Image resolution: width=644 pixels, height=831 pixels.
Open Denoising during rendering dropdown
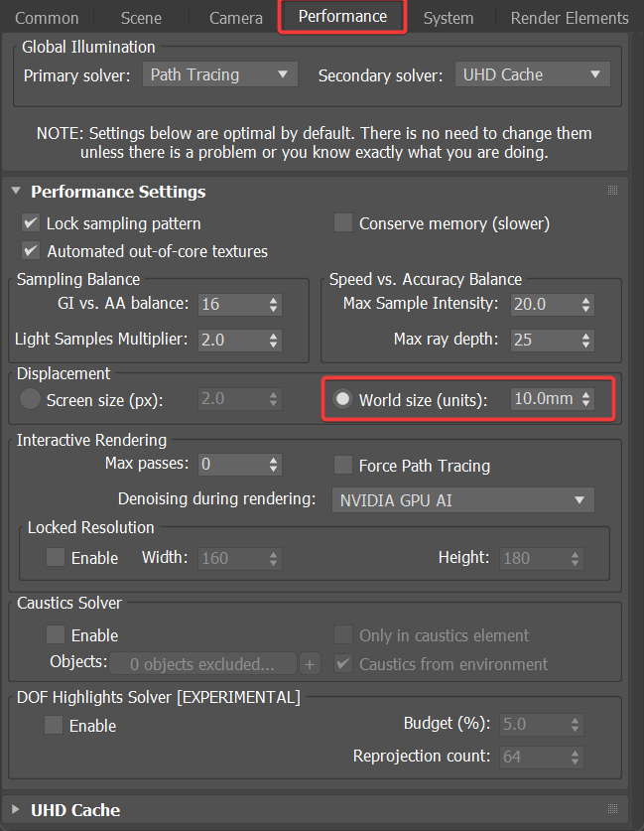pyautogui.click(x=462, y=499)
